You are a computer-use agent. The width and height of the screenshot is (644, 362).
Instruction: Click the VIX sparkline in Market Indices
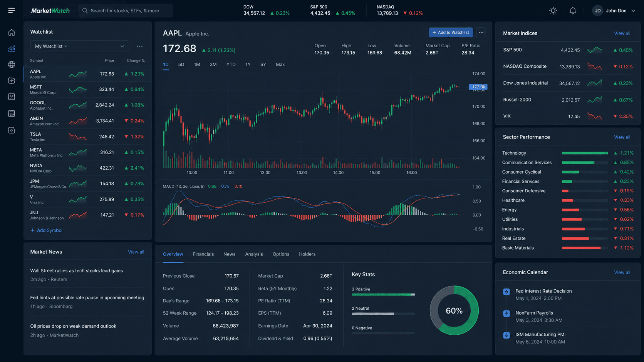[595, 116]
